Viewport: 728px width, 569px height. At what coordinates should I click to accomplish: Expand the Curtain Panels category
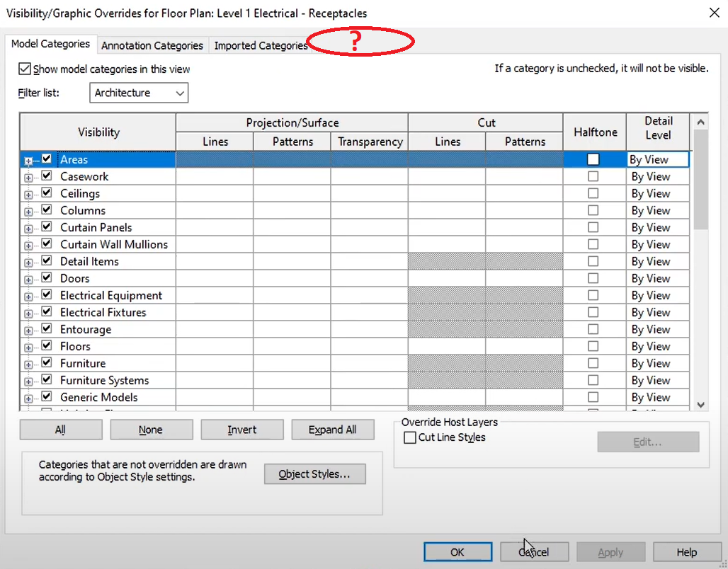click(28, 229)
